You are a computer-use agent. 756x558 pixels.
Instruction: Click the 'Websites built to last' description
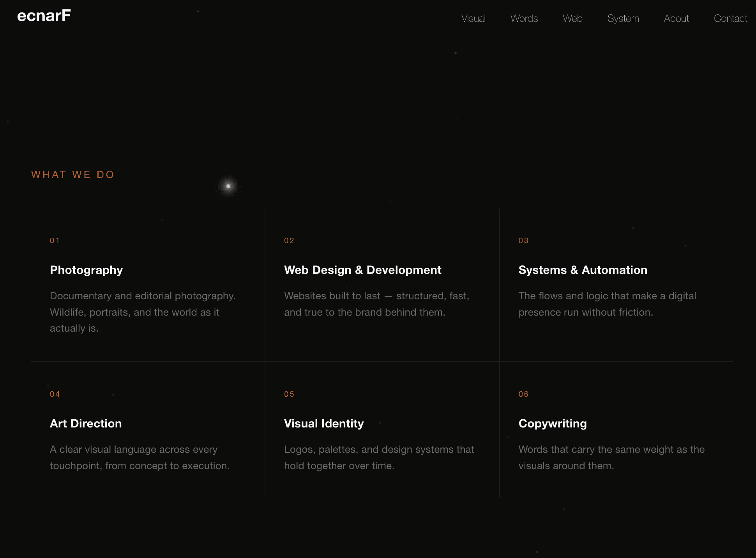376,304
